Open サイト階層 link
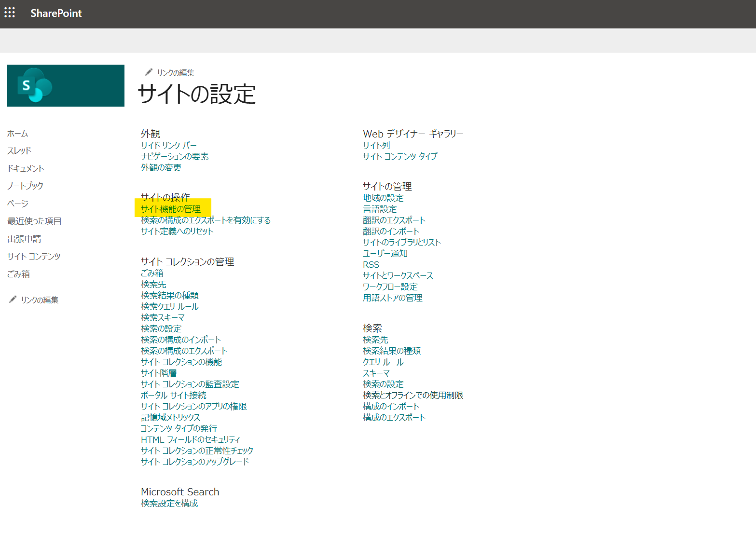Screen dimensions: 756x533 click(x=159, y=373)
